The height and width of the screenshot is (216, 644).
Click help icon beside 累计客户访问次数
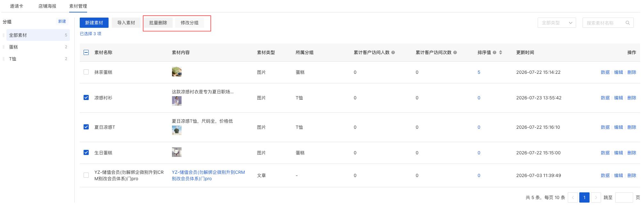click(x=455, y=52)
